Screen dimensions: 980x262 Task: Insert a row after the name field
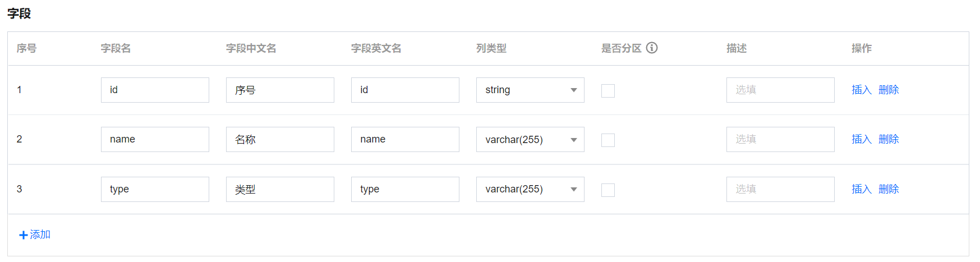tap(861, 139)
